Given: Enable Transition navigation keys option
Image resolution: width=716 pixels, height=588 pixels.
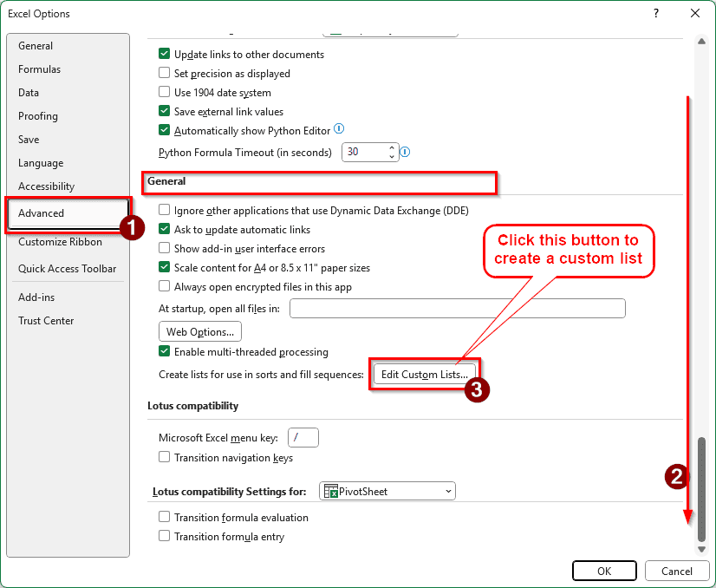Looking at the screenshot, I should click(165, 457).
